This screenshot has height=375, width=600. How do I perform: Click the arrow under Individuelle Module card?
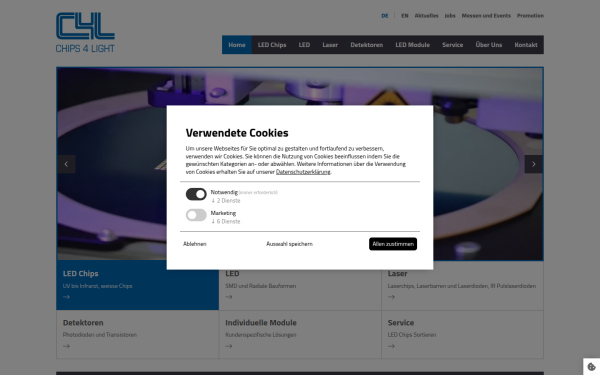[x=229, y=346]
